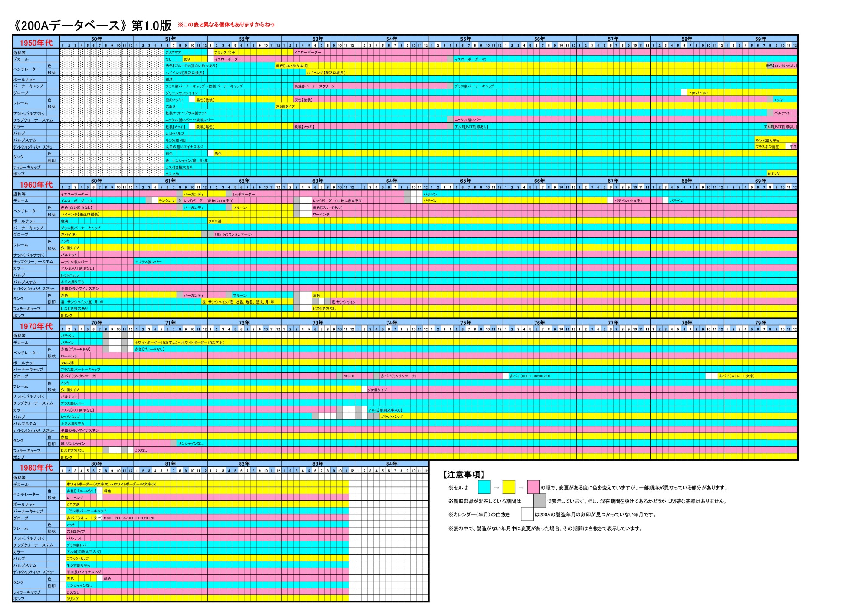Screen dimensions: 868x614
Task: Select the ブラスネジ混在 cell in 1959
Action: [767, 147]
